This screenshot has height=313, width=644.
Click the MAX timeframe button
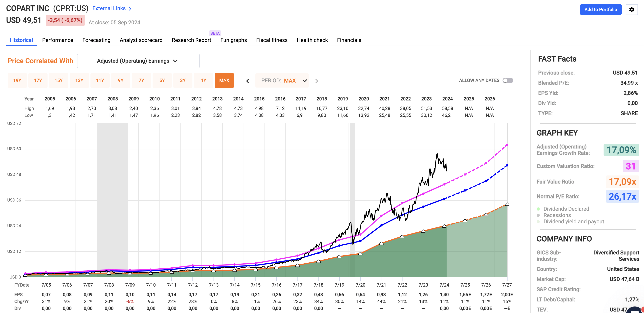[x=224, y=80]
